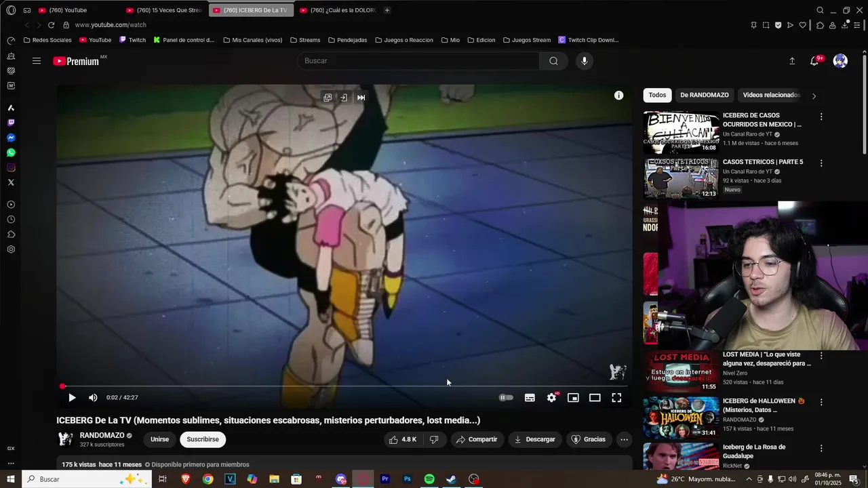This screenshot has width=868, height=488.
Task: Click the video progress bar
Action: 344,386
